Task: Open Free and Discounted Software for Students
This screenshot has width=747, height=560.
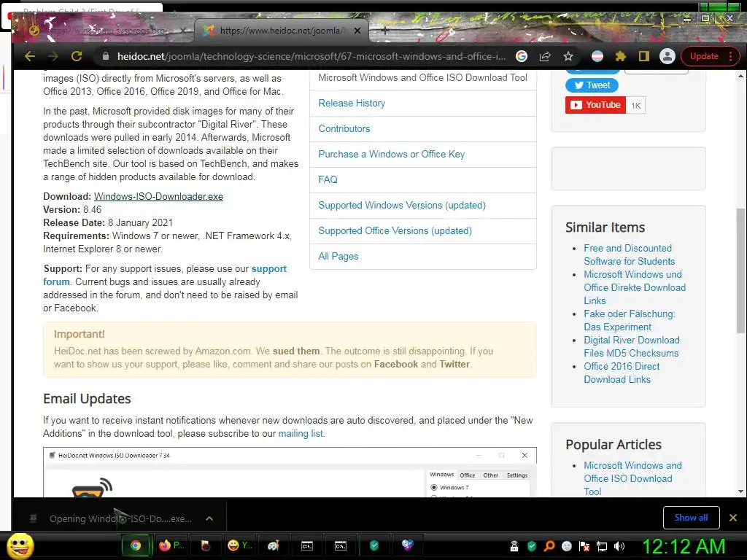Action: pyautogui.click(x=630, y=254)
